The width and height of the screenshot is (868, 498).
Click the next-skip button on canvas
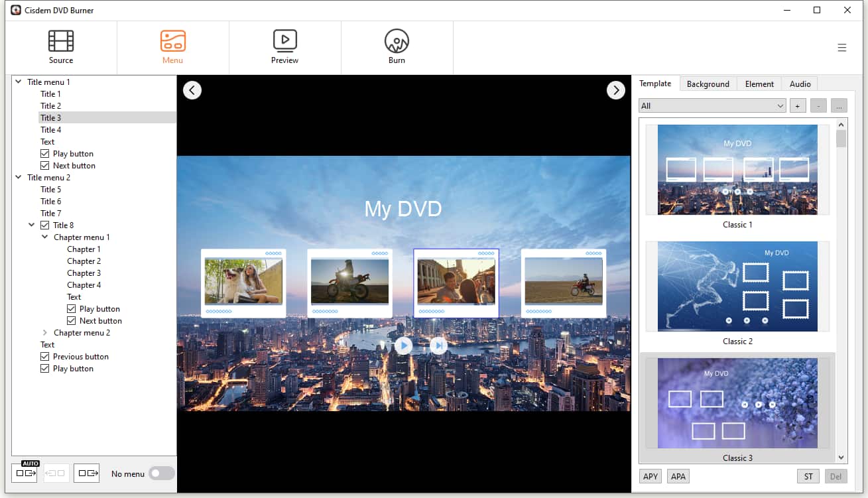[438, 345]
